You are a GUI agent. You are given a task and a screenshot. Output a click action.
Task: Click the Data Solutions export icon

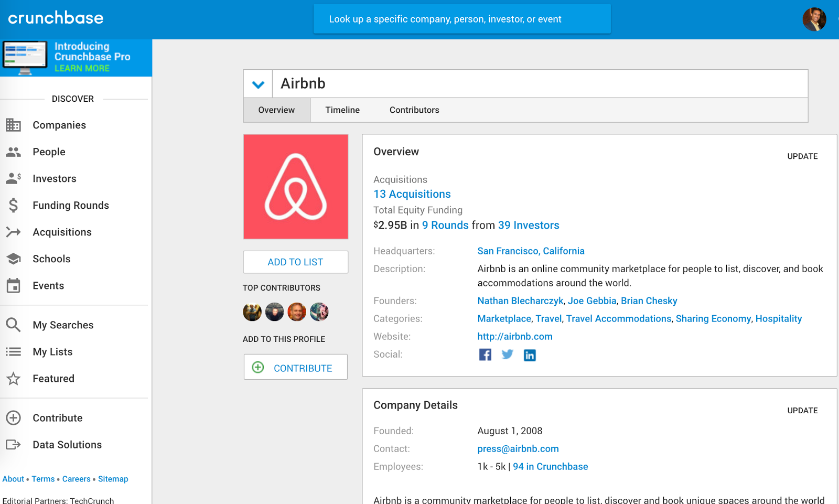(13, 444)
